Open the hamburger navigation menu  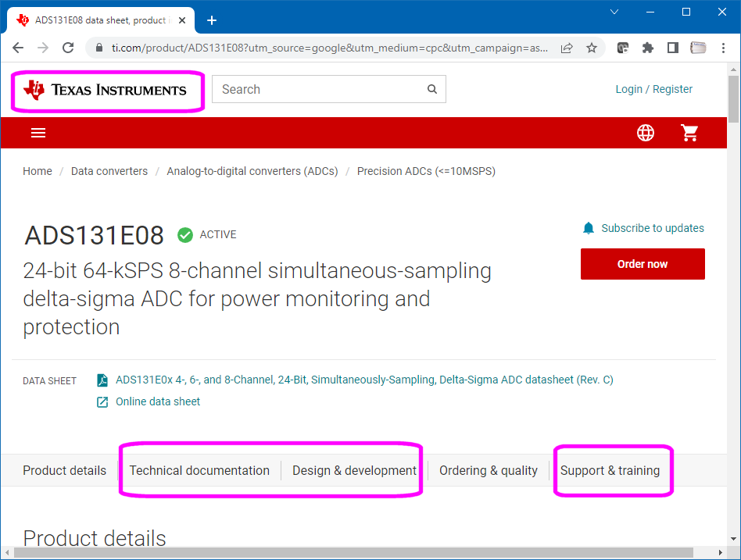(38, 133)
